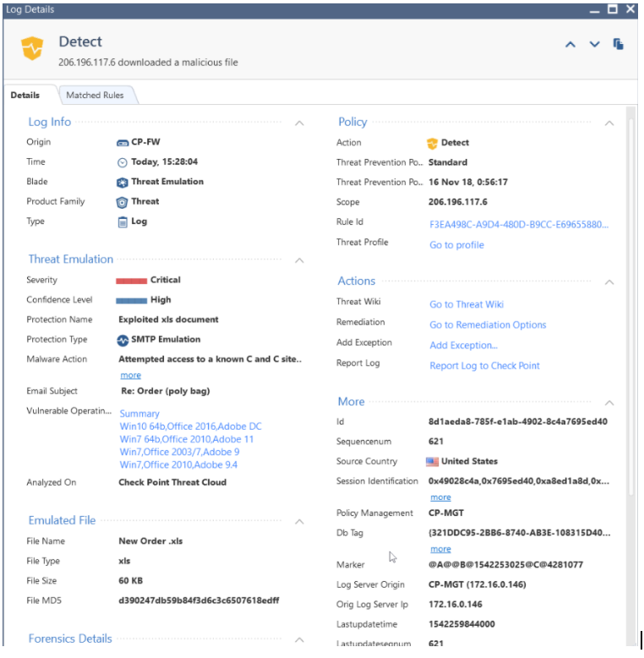Select the file name New Order .xls

(x=150, y=541)
